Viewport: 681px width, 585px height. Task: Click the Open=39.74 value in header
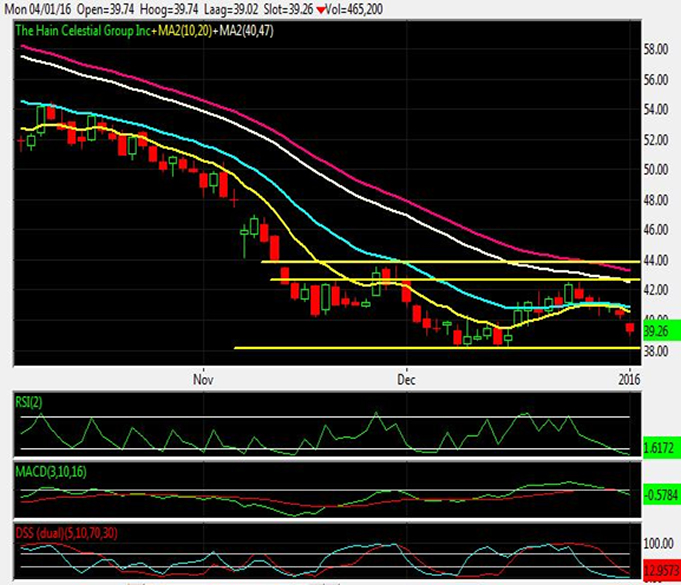(106, 9)
